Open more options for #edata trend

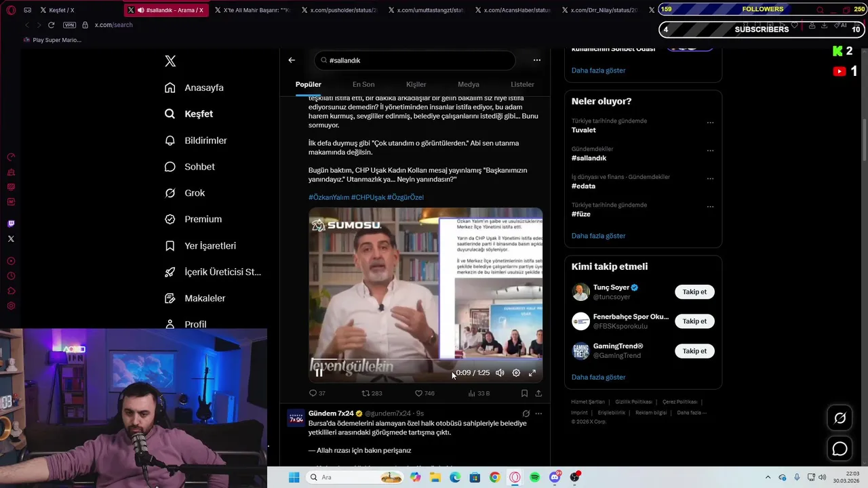[710, 179]
